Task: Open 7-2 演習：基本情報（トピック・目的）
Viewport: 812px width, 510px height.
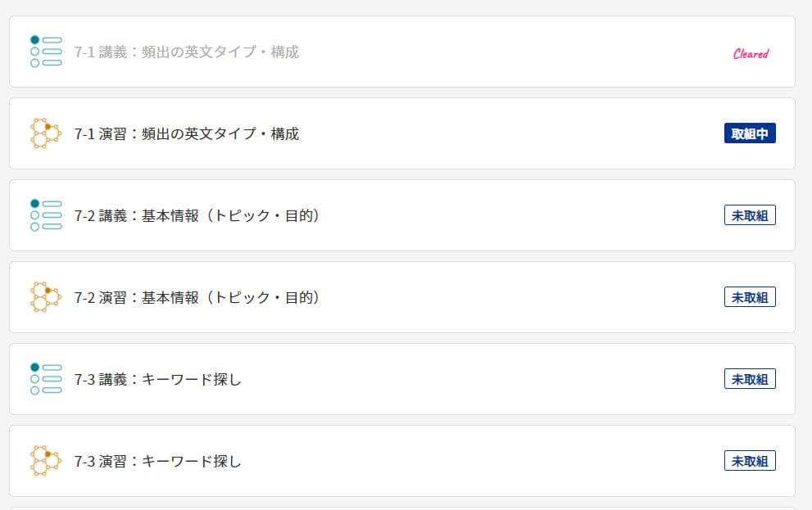Action: pos(197,297)
